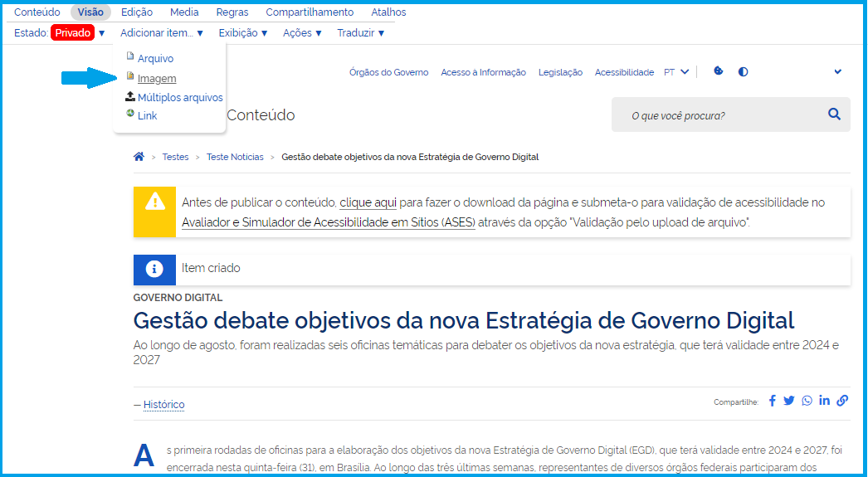
Task: Share article on Twitter
Action: pos(789,401)
